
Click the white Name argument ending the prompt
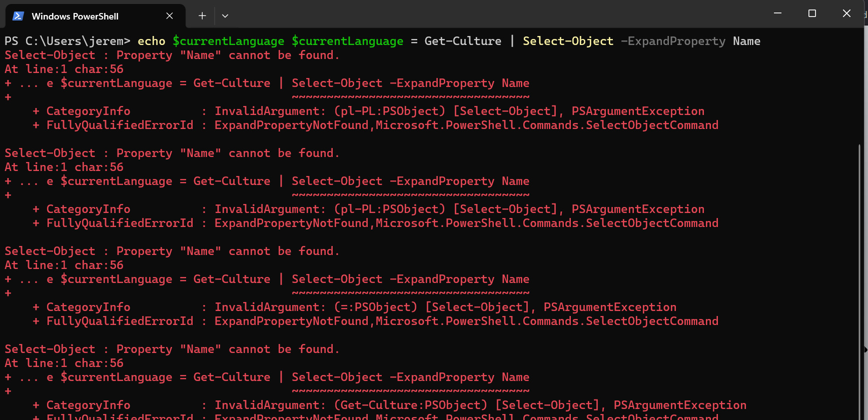click(x=746, y=41)
